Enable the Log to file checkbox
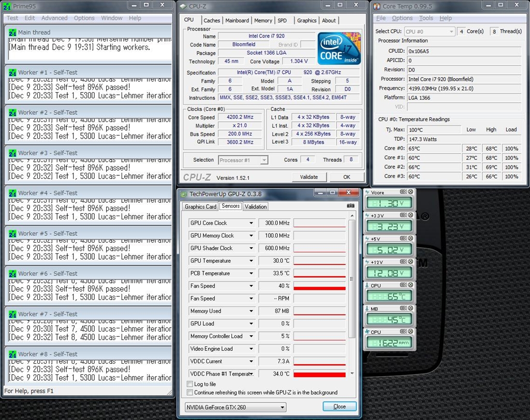Screen dimensions: 530x420 189,384
